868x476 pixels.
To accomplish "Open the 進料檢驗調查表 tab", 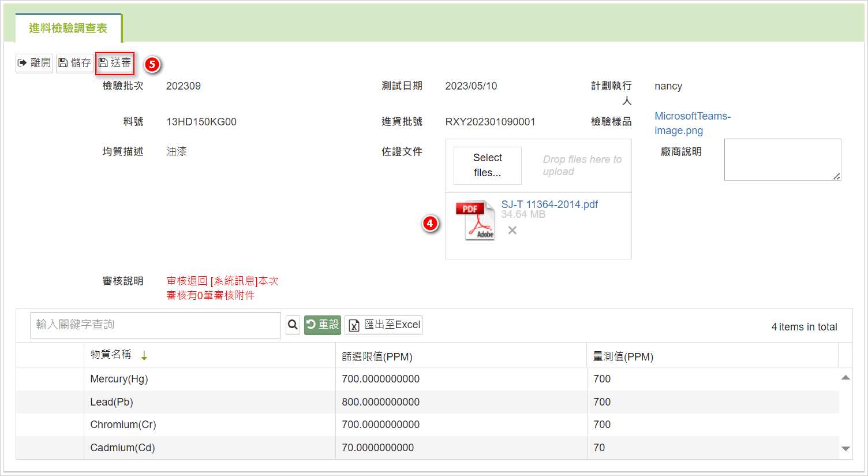I will click(68, 28).
